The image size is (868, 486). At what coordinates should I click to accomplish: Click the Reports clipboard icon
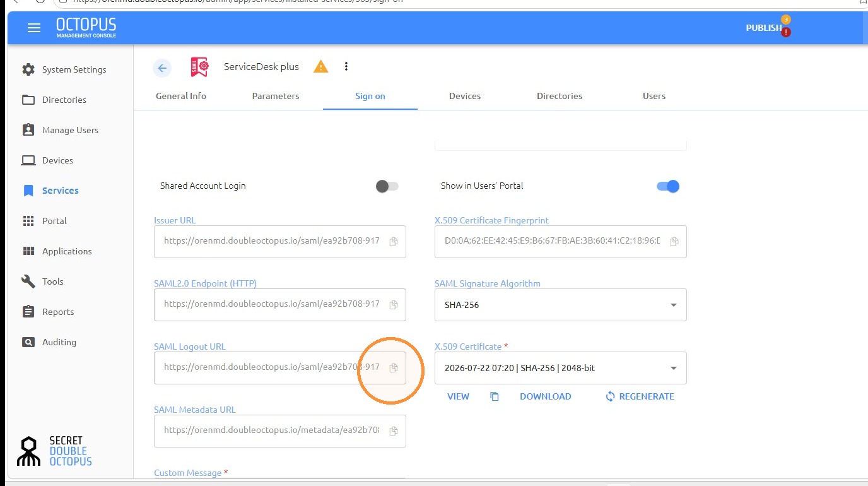tap(28, 312)
